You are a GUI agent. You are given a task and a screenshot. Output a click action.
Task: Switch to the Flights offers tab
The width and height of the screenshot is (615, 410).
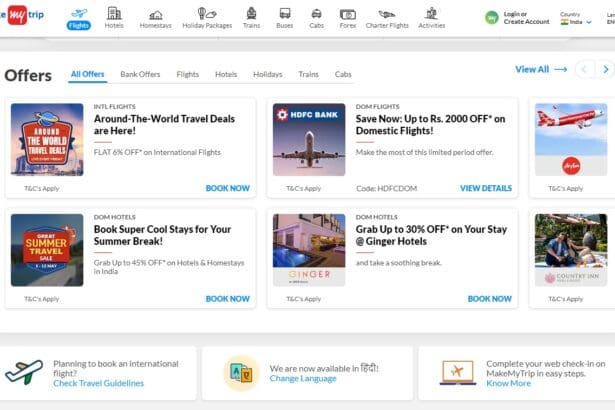[x=188, y=74]
